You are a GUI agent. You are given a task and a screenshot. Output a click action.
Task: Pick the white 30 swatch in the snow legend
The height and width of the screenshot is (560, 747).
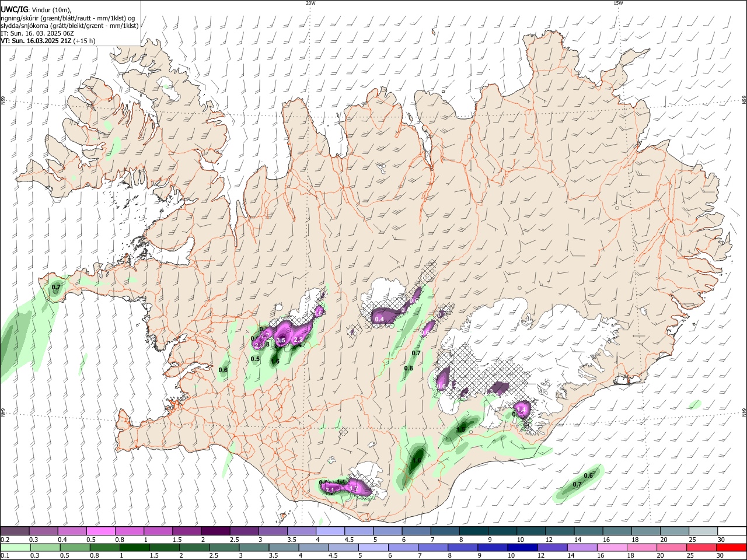tap(732, 531)
